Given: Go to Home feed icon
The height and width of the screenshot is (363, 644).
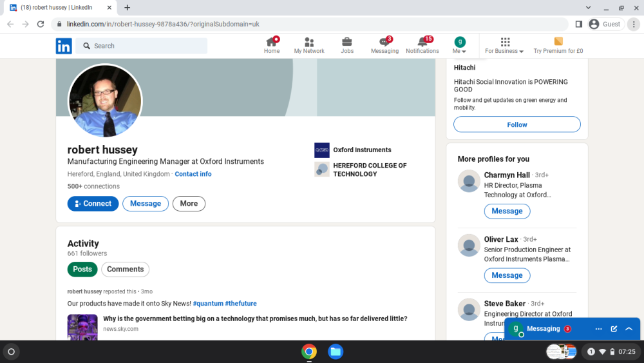Looking at the screenshot, I should [272, 45].
